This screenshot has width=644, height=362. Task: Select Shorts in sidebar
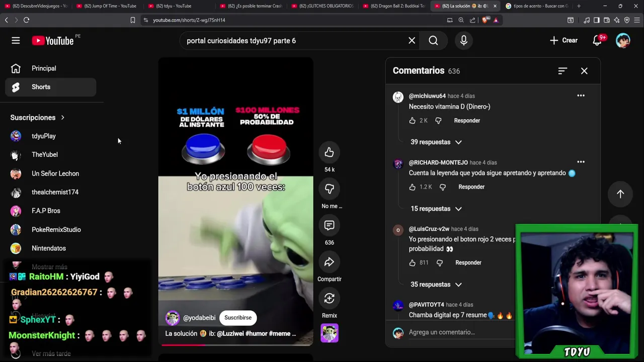click(x=50, y=87)
